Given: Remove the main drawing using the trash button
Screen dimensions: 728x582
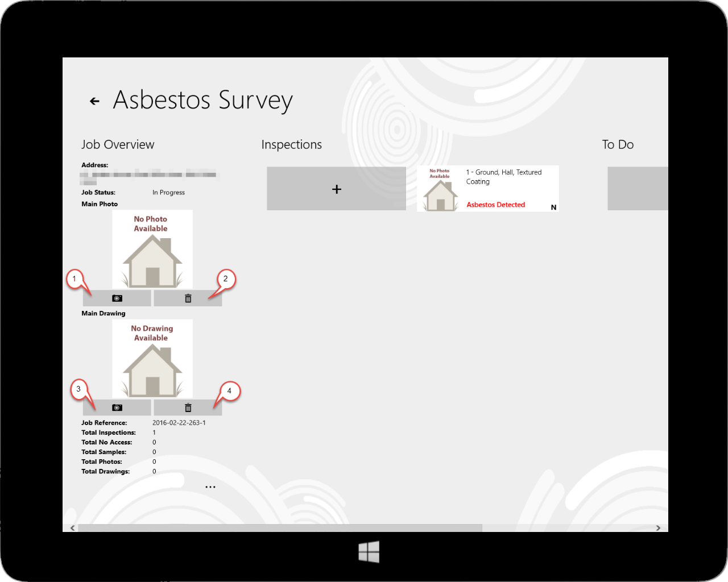Looking at the screenshot, I should click(188, 408).
